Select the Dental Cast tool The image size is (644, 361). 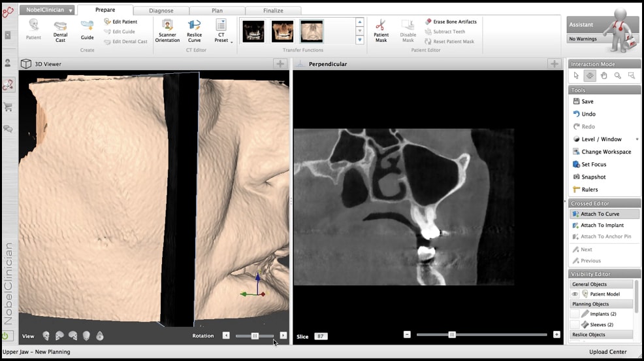[60, 31]
